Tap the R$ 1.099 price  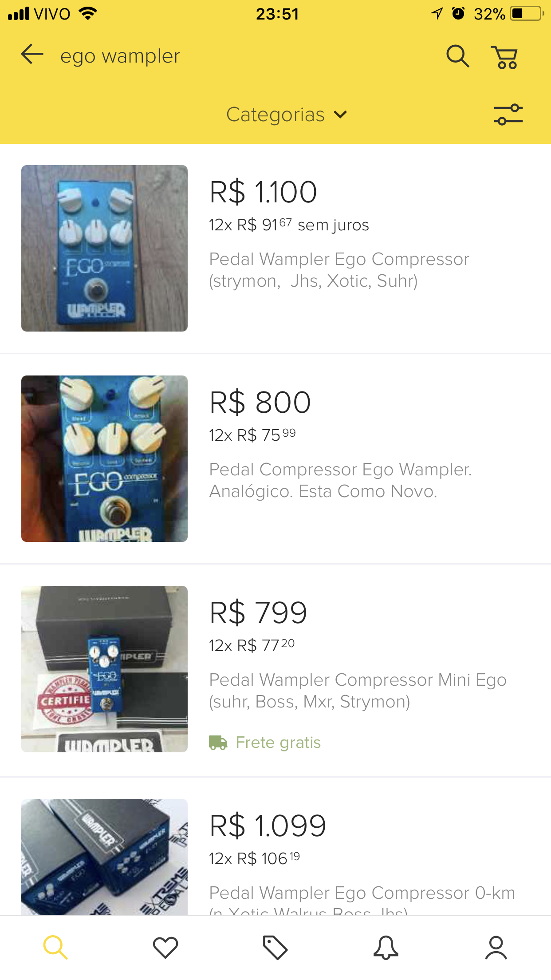pos(268,826)
